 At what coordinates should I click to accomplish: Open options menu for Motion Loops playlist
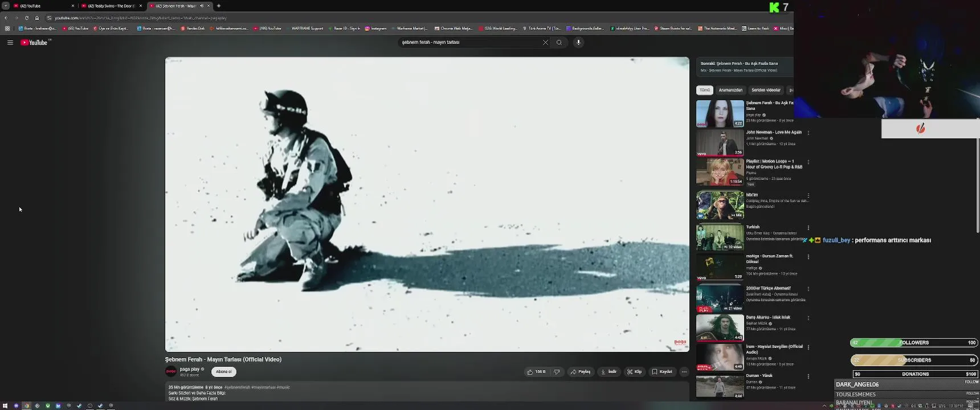[x=808, y=162]
